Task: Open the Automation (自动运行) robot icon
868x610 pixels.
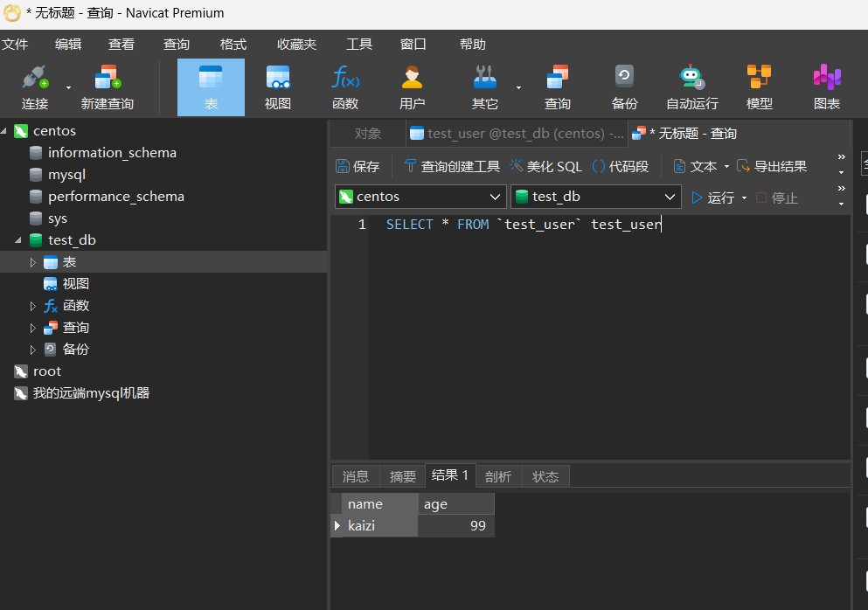Action: tap(692, 87)
